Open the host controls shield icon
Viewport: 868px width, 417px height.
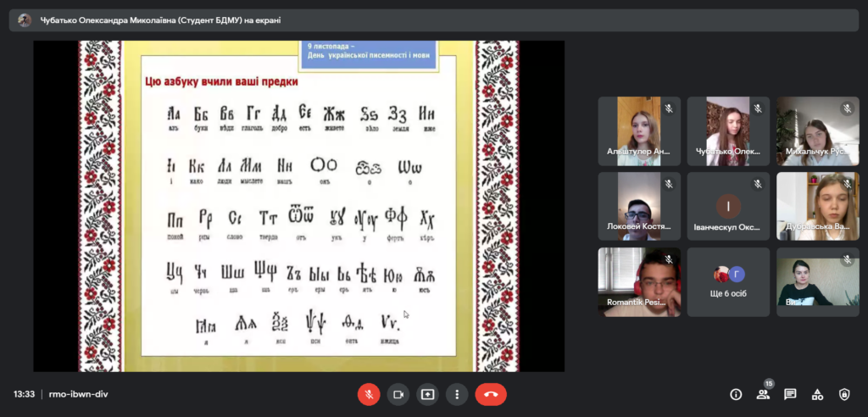pos(844,394)
